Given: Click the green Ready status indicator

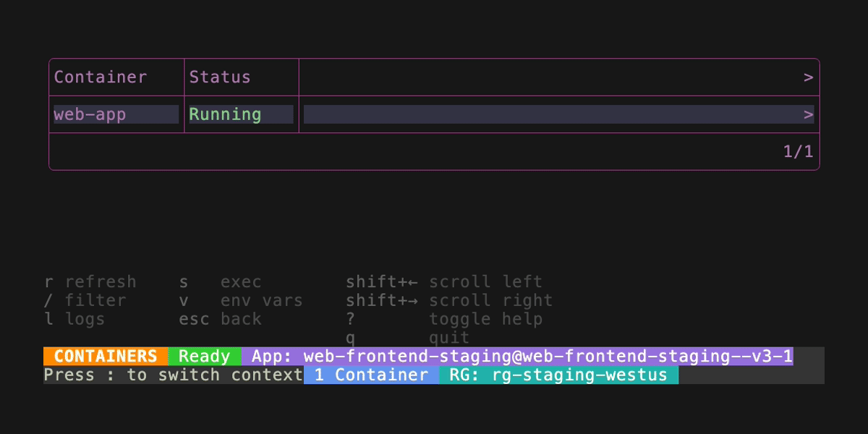Looking at the screenshot, I should coord(205,356).
